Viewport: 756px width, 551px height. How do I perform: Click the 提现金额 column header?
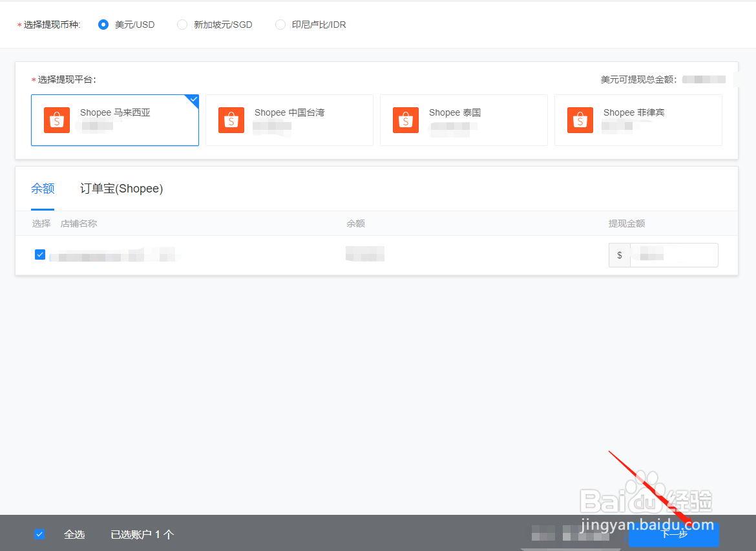pos(627,224)
